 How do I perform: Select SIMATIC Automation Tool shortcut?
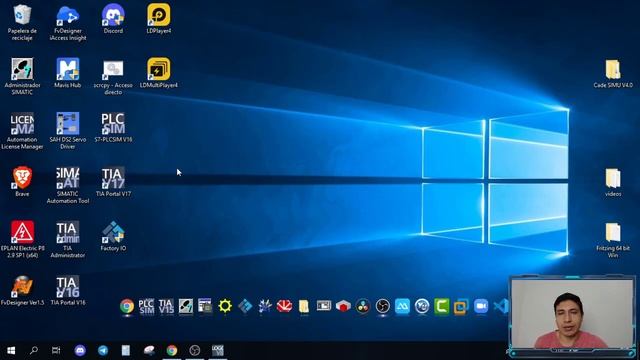point(68,185)
